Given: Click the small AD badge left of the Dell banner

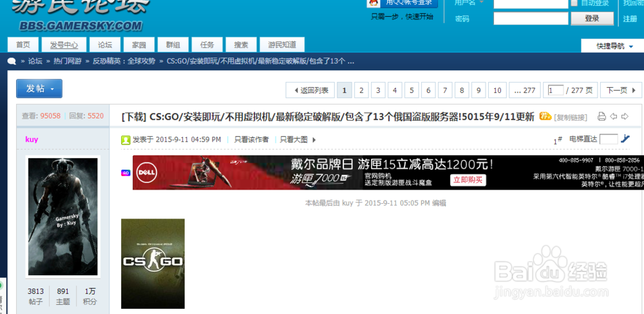Looking at the screenshot, I should (x=126, y=173).
